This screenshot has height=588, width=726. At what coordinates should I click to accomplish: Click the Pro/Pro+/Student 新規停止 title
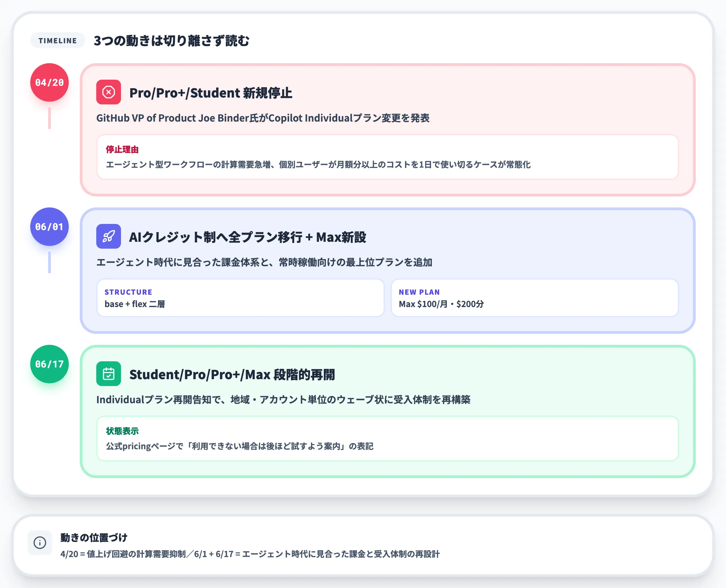(211, 93)
